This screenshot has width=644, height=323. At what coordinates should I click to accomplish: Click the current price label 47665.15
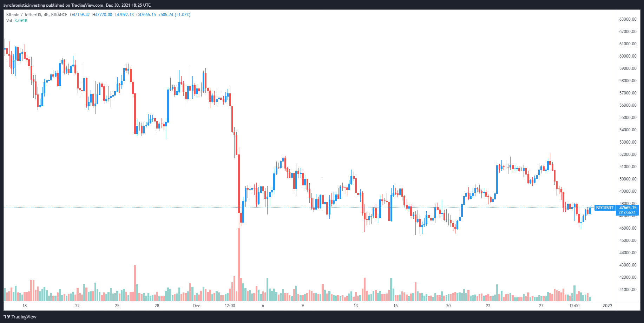[x=627, y=208]
